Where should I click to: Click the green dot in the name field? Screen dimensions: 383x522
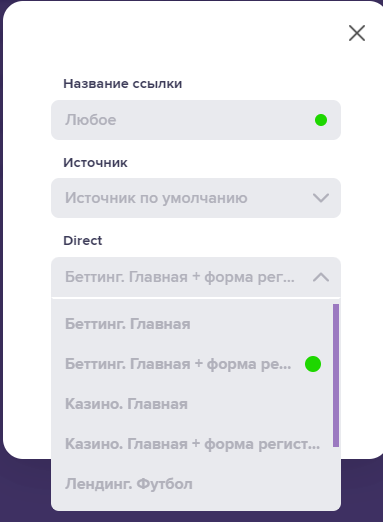pyautogui.click(x=321, y=120)
